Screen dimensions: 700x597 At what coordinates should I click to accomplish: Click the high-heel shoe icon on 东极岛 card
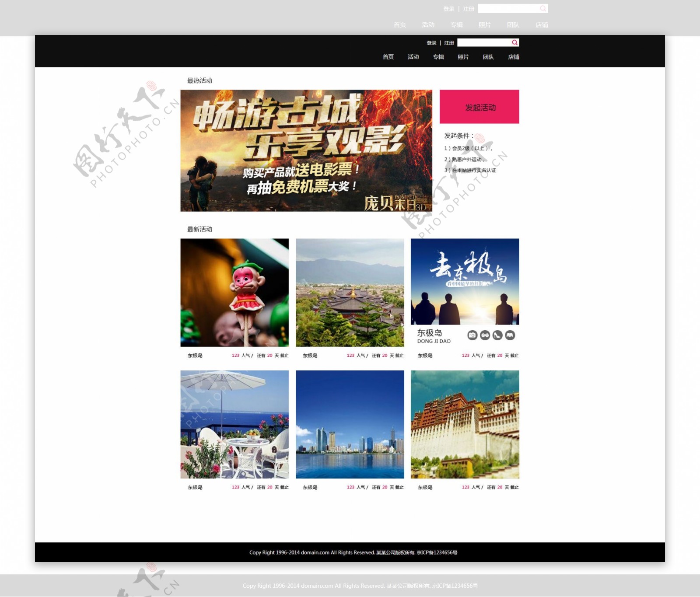pyautogui.click(x=497, y=335)
